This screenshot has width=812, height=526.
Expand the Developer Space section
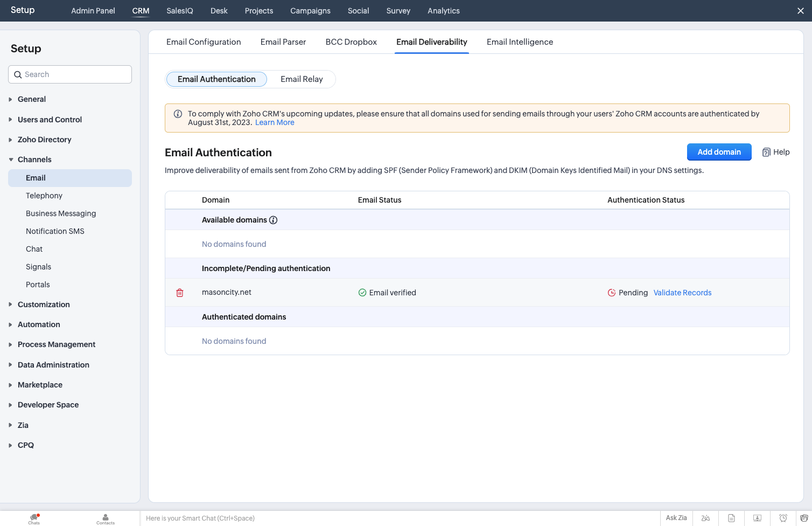[48, 405]
